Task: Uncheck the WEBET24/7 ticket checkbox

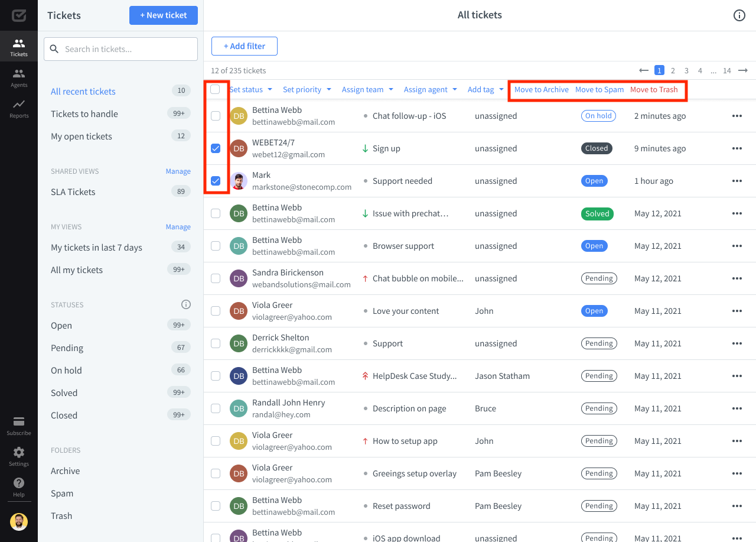Action: point(216,148)
